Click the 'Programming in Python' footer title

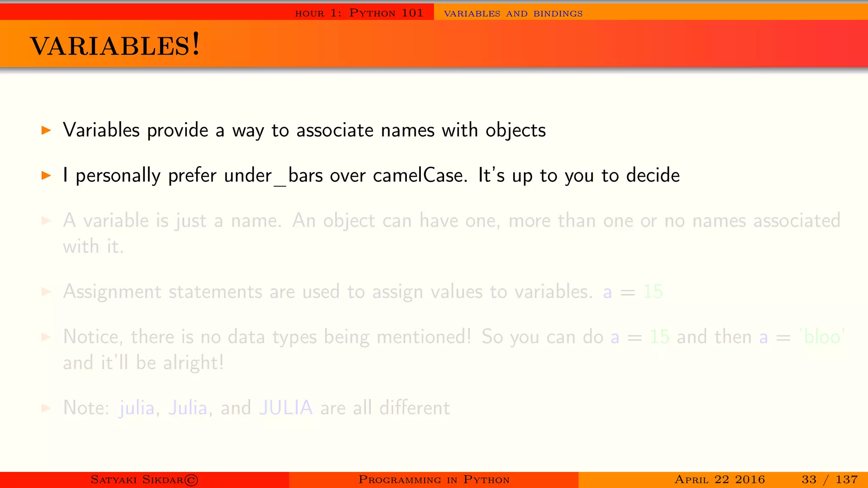click(434, 480)
